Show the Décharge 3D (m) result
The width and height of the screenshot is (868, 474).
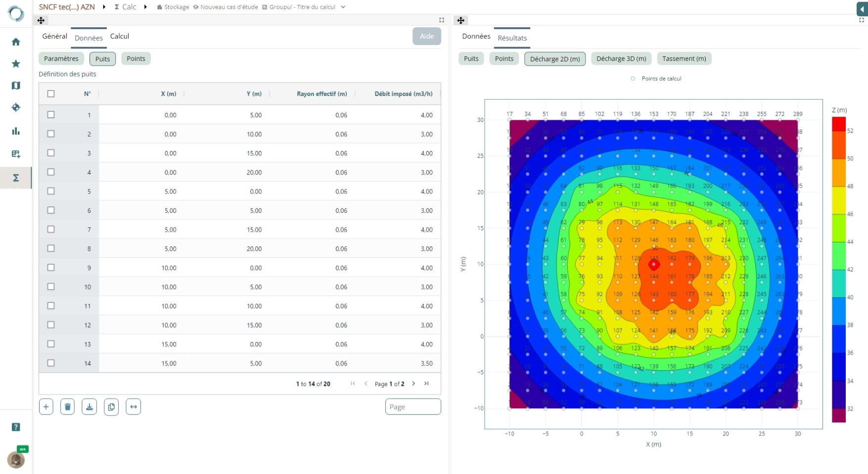tap(621, 59)
